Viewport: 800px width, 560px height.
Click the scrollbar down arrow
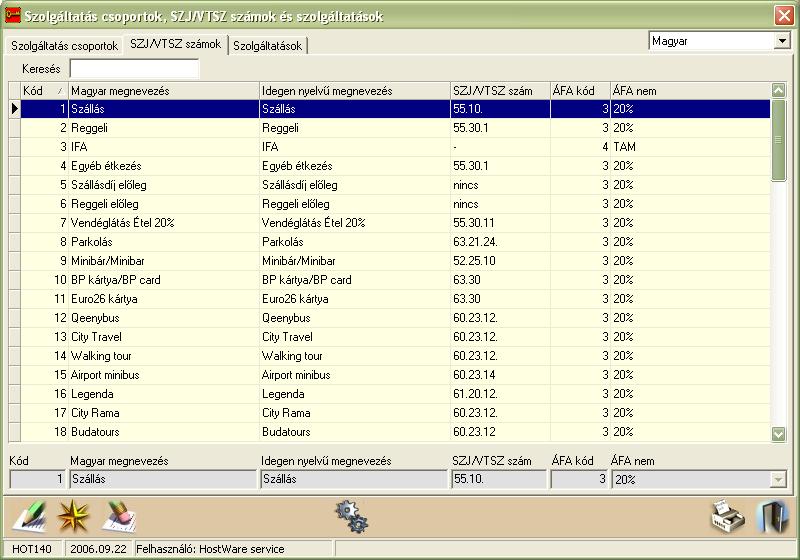pos(779,434)
